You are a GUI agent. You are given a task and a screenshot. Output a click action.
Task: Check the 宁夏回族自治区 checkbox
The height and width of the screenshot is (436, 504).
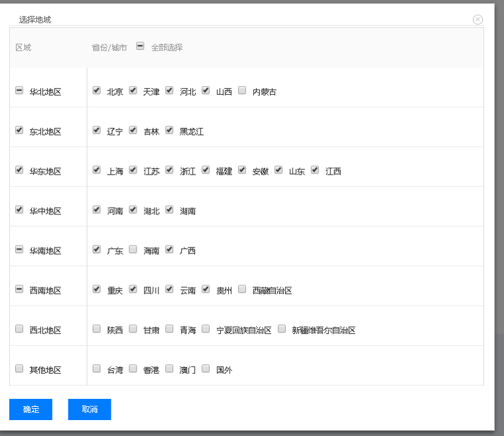pos(206,329)
